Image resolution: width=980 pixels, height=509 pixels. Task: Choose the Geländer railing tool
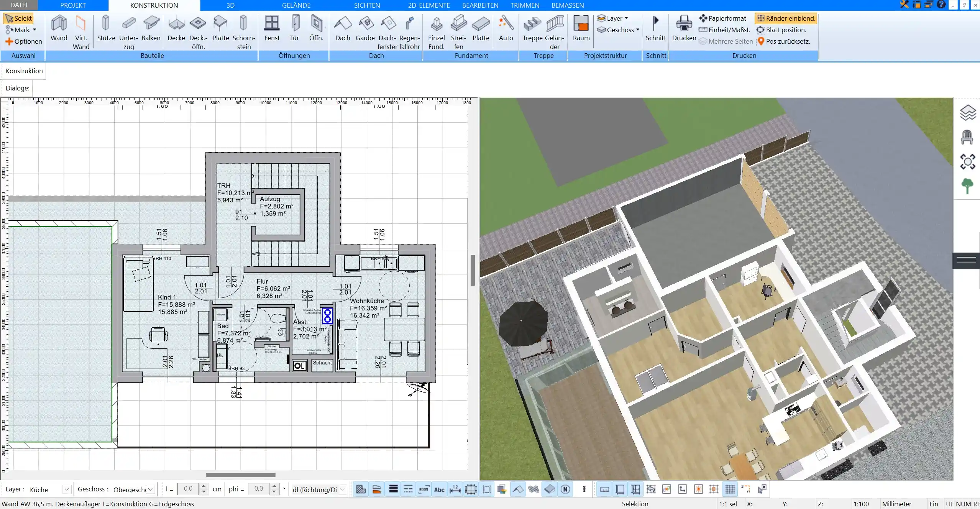555,32
